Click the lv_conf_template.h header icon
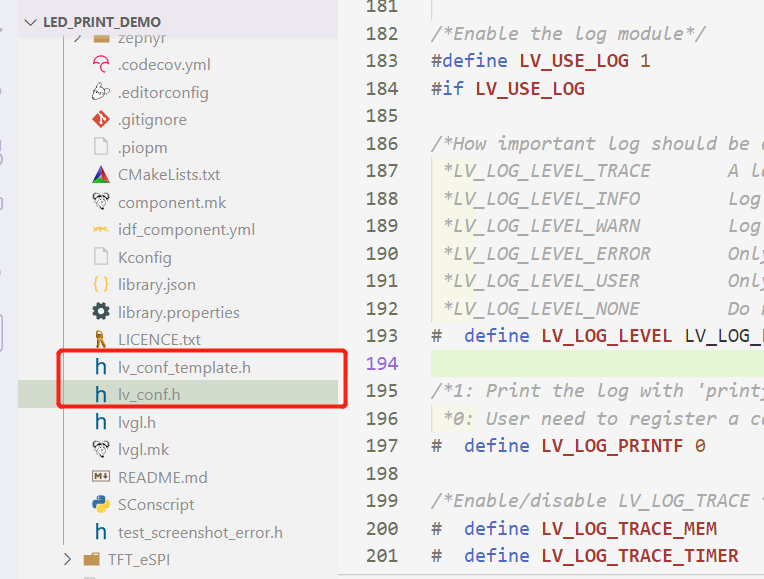 101,367
